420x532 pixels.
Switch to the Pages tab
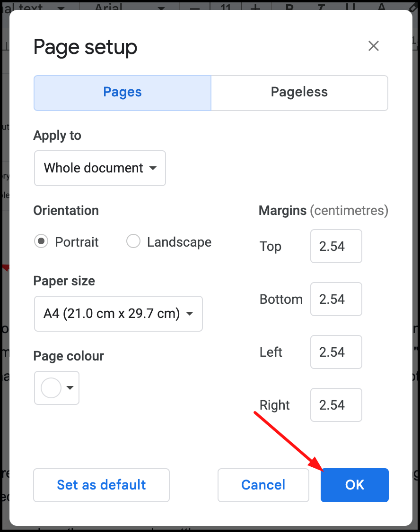click(x=122, y=93)
